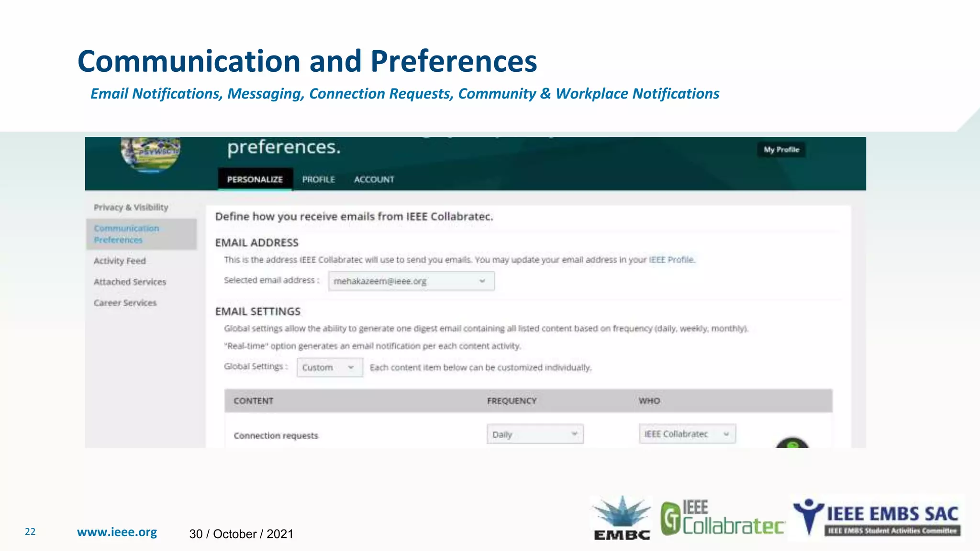Switch to the PROFILE tab
Image resolution: width=980 pixels, height=551 pixels.
(x=318, y=179)
